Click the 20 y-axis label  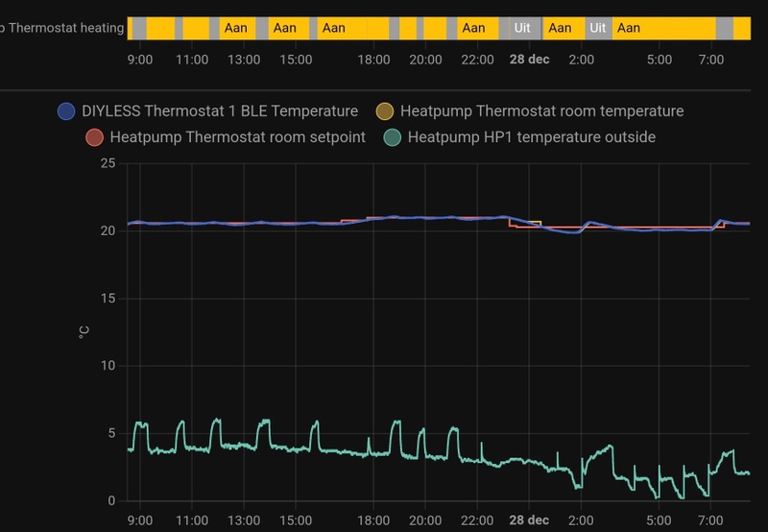(108, 230)
